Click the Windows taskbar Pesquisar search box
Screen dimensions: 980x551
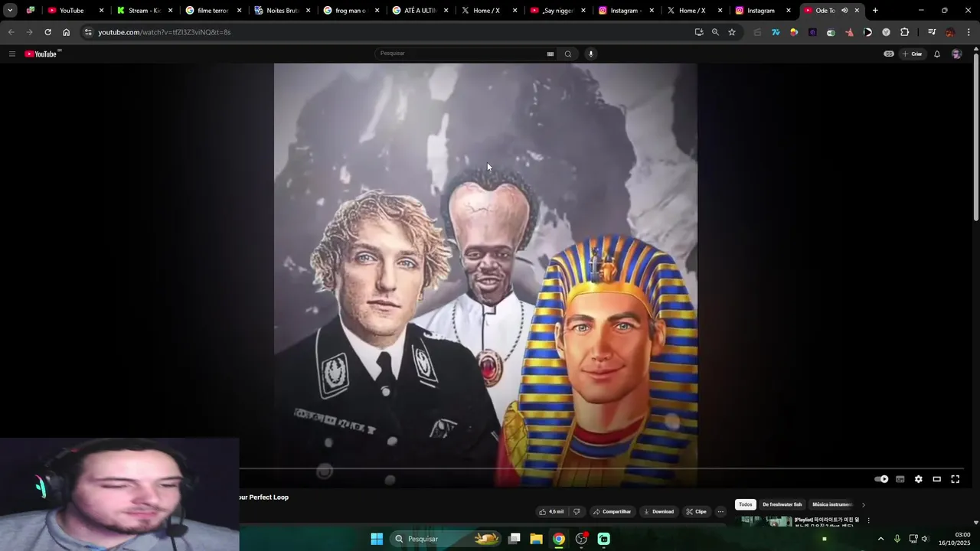tap(446, 539)
